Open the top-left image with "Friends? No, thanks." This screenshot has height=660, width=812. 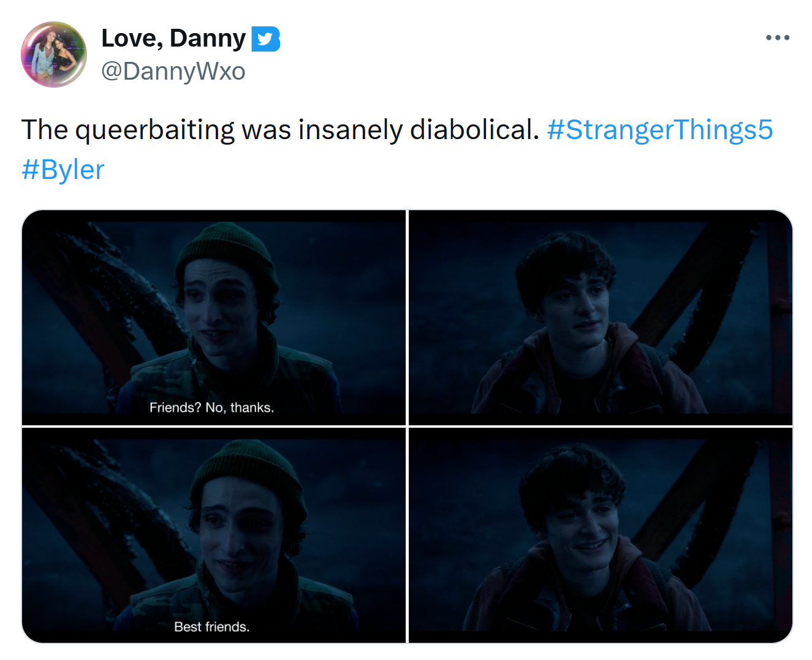coord(214,317)
